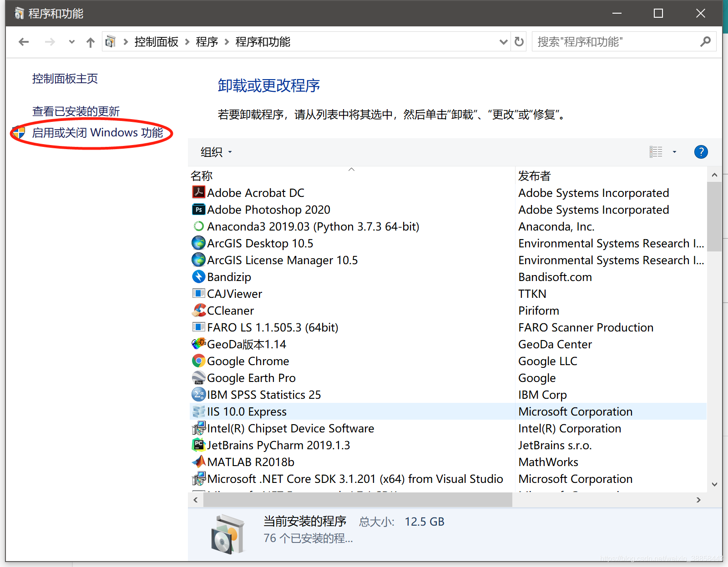Go back with the left arrow
The width and height of the screenshot is (728, 567).
[24, 42]
